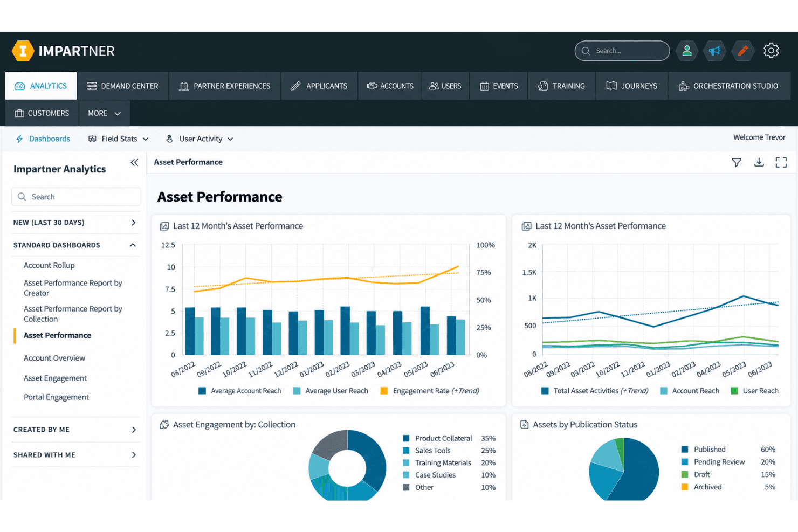Screen dimensions: 798x532
Task: Click Engagement Rate orange legend swatch
Action: pyautogui.click(x=384, y=391)
